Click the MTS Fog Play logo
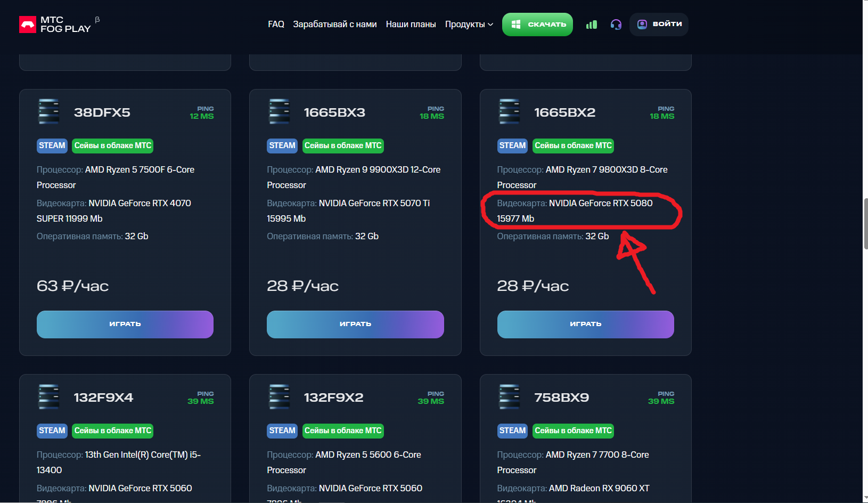 (55, 25)
